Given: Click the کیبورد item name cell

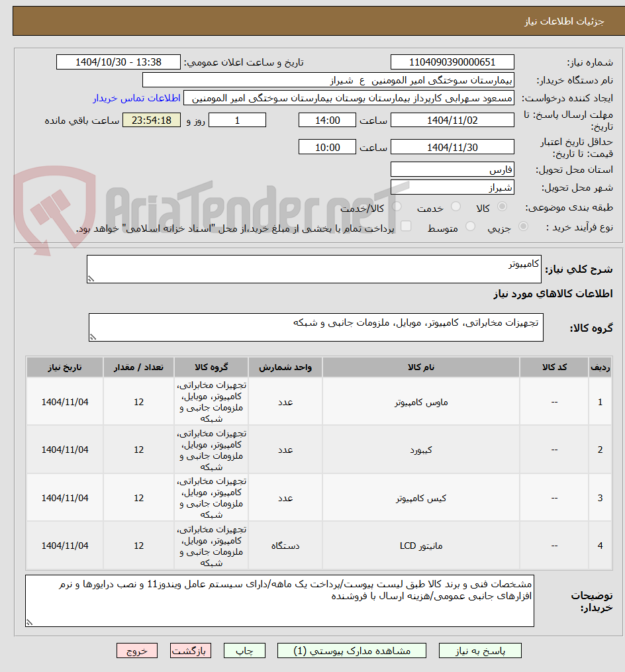Looking at the screenshot, I should 421,450.
